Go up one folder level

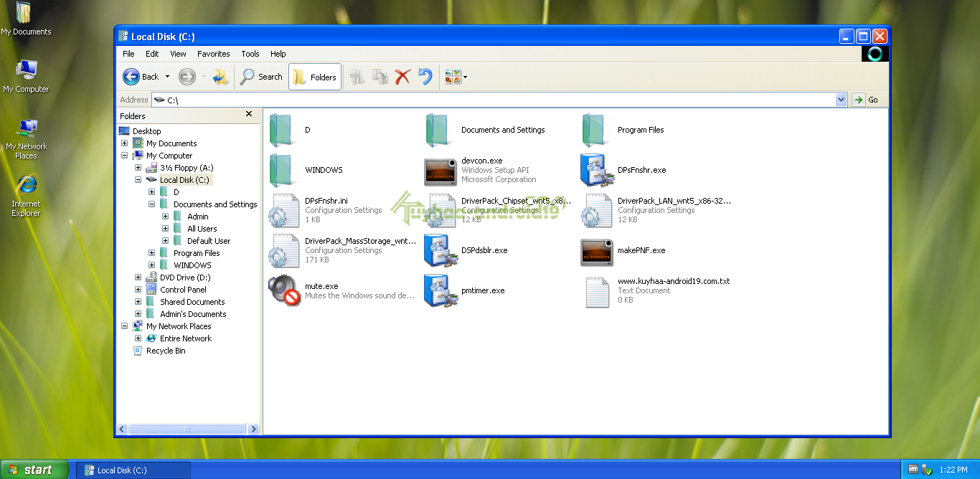pos(220,77)
